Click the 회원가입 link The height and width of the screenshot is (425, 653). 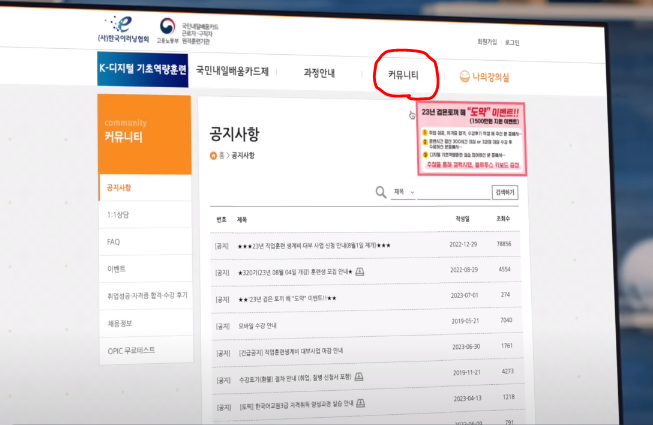[x=487, y=42]
